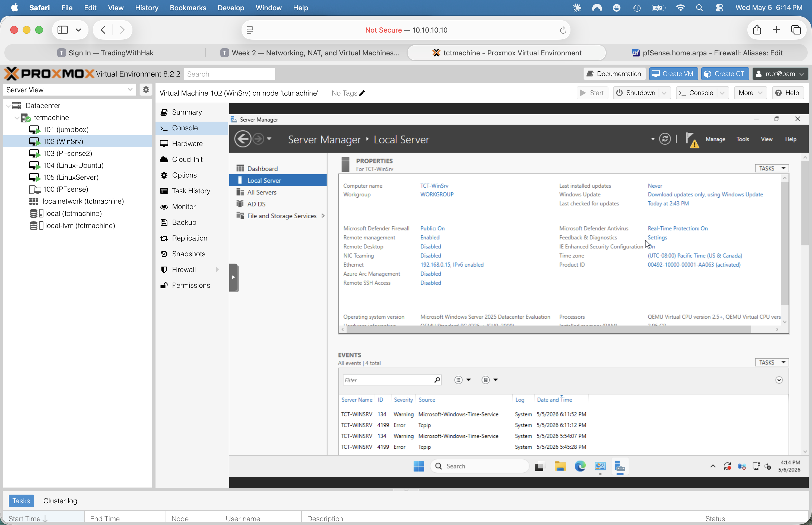The image size is (812, 525).
Task: Click the control panel taskbar icon
Action: pos(600,466)
